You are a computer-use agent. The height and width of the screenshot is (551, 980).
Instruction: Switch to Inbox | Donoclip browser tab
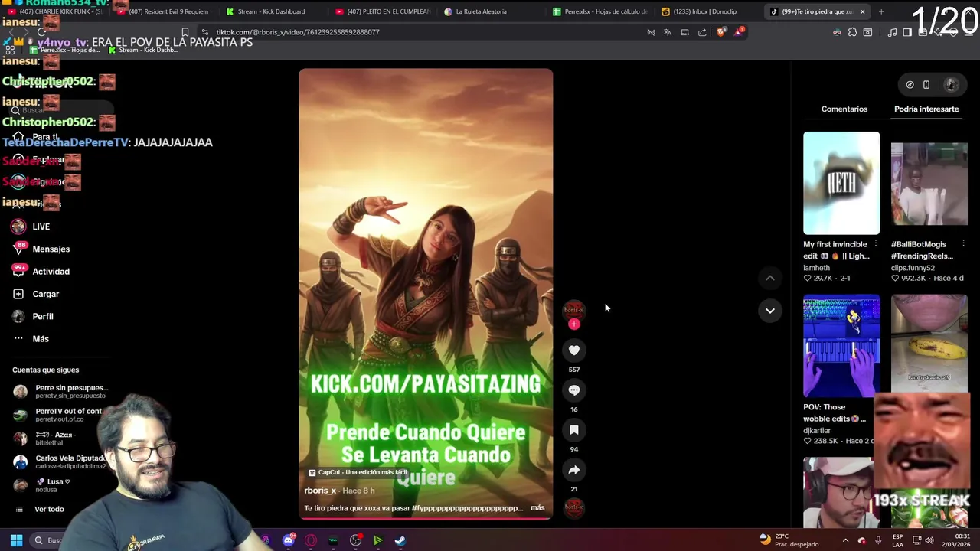tap(705, 11)
